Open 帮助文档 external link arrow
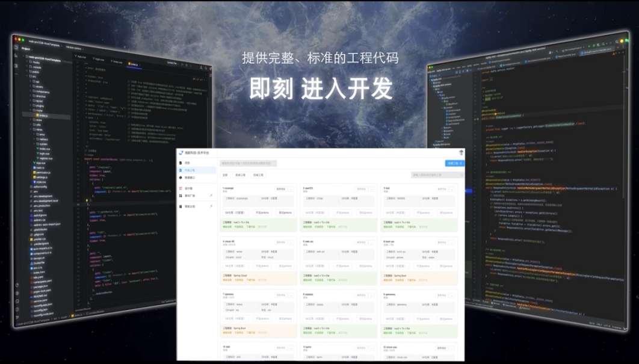The image size is (639, 364). click(x=211, y=206)
